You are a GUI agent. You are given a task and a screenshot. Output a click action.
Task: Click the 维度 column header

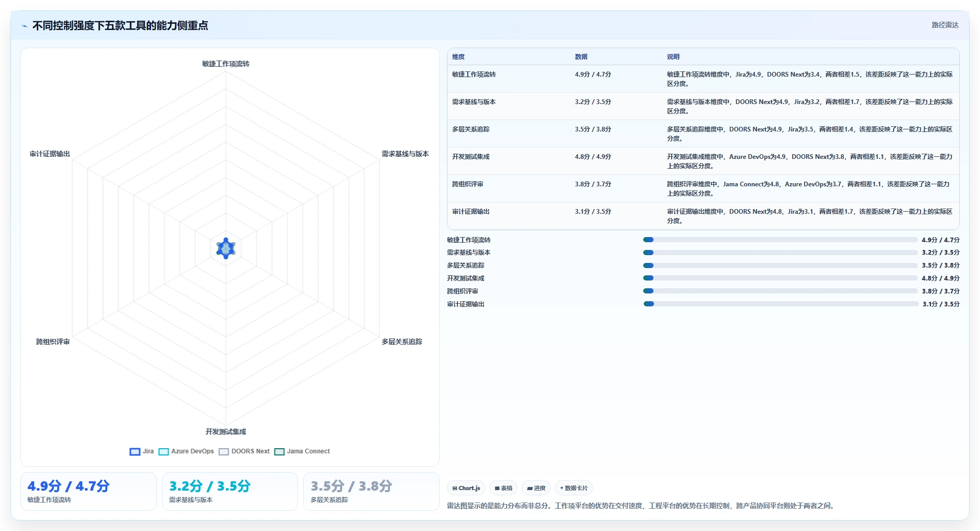pos(458,57)
